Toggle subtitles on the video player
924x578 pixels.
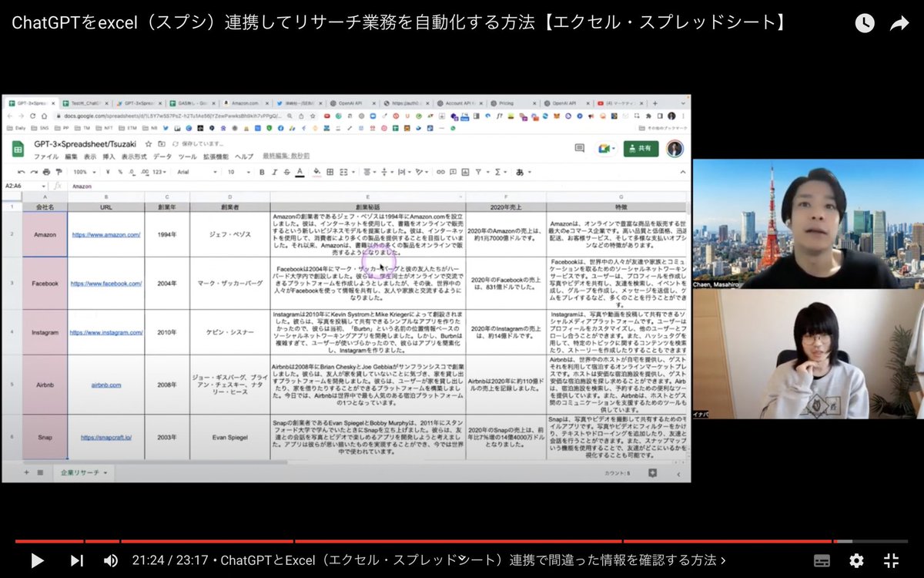point(822,560)
